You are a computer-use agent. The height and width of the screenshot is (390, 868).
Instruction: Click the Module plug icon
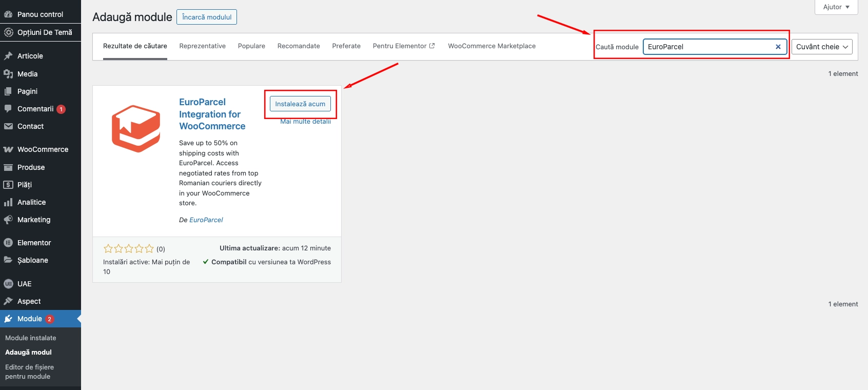click(x=8, y=319)
